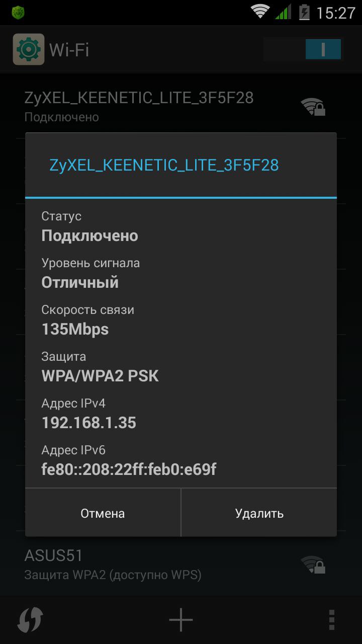Tap the add network plus icon
Image resolution: width=362 pixels, height=644 pixels.
coord(181,620)
